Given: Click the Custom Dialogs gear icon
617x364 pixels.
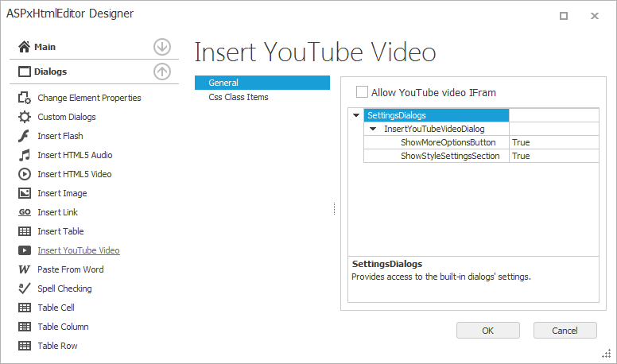Looking at the screenshot, I should coord(25,117).
